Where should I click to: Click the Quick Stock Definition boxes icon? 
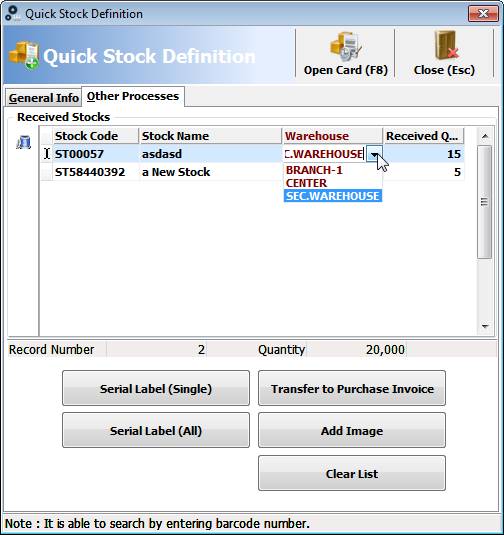click(x=24, y=55)
